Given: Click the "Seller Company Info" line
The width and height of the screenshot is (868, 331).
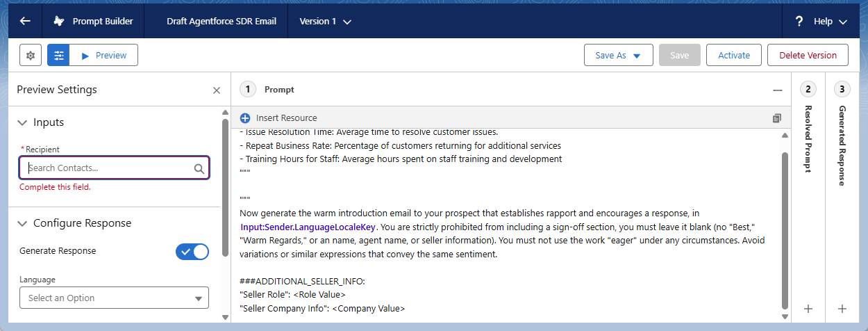Looking at the screenshot, I should [322, 308].
